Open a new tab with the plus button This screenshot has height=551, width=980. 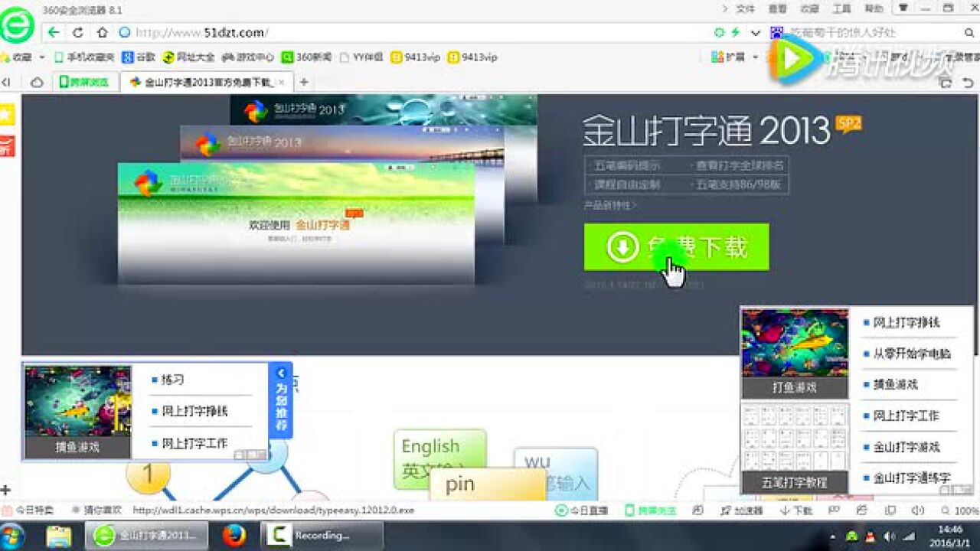pyautogui.click(x=304, y=82)
